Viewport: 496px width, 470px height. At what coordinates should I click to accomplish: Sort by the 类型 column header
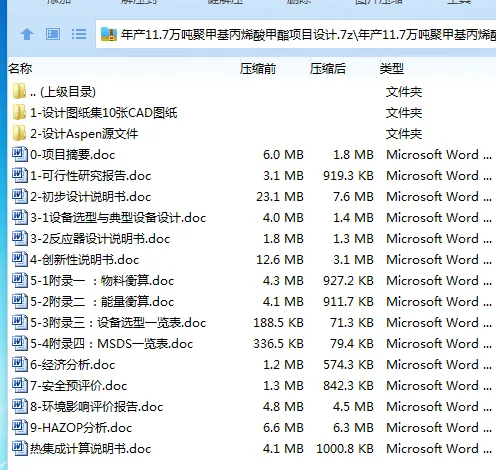point(392,69)
